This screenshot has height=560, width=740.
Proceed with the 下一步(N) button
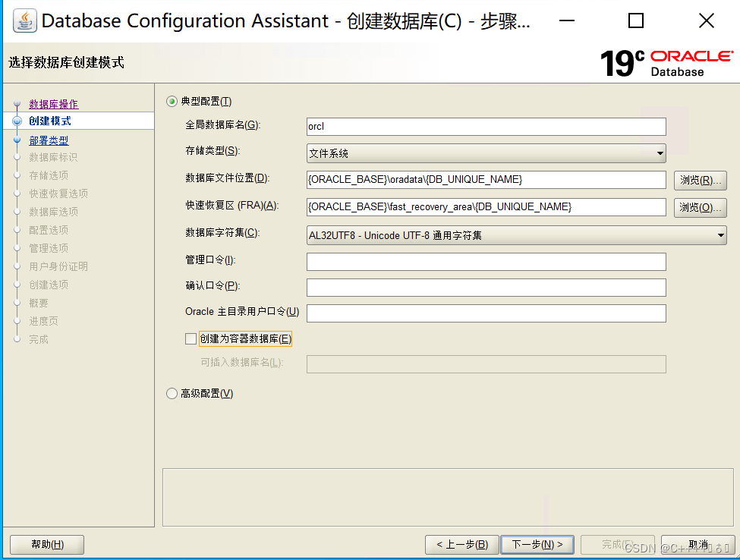(537, 544)
